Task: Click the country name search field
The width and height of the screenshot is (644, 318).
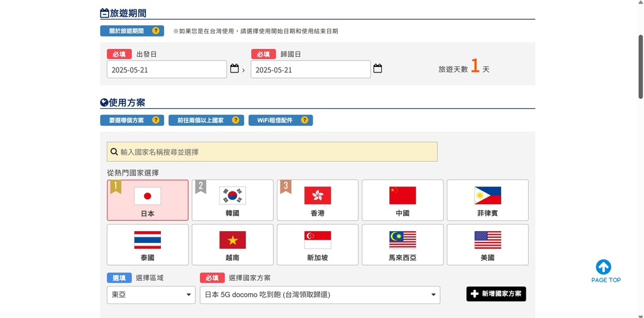Action: click(272, 152)
